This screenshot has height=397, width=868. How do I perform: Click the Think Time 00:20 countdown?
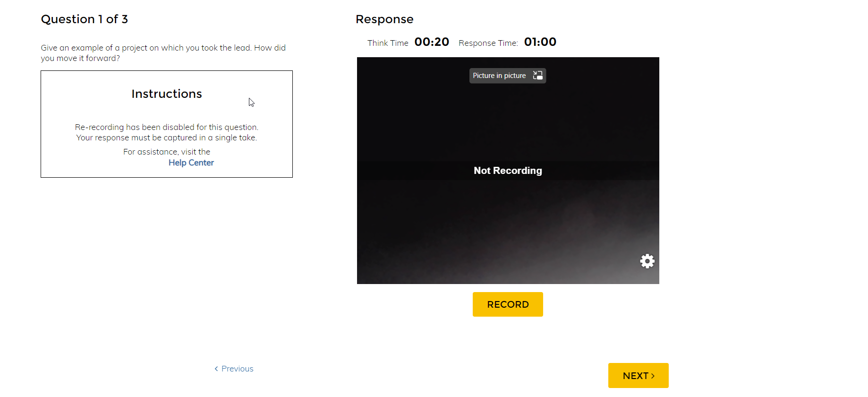431,42
